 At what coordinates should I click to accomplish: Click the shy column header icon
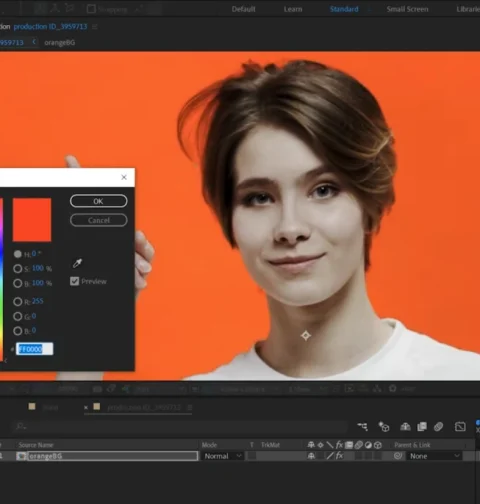311,445
